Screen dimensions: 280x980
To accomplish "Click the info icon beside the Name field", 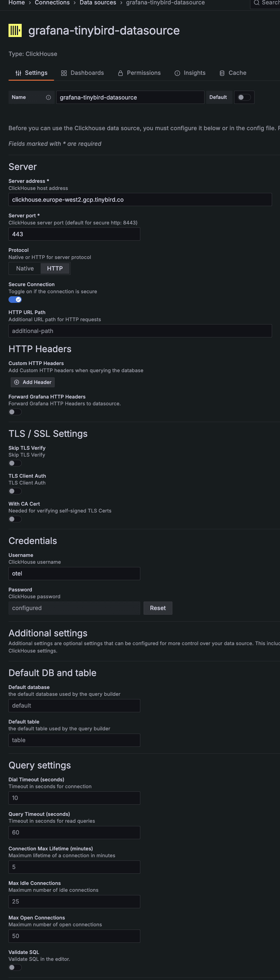I will click(x=48, y=97).
